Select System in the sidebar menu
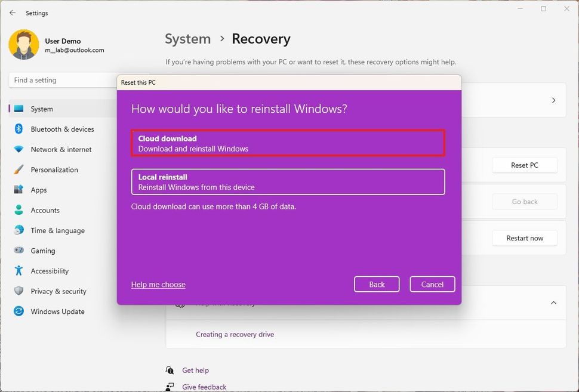The image size is (579, 392). 42,109
